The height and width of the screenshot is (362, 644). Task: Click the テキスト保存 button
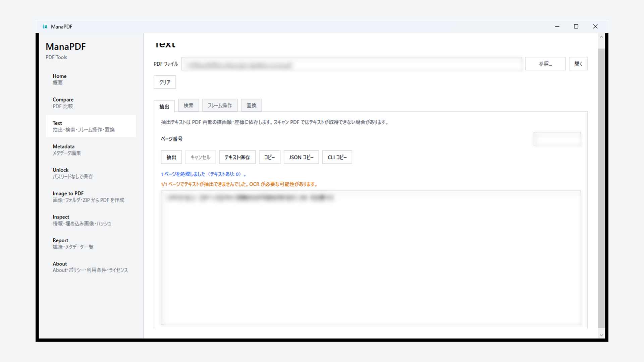pyautogui.click(x=237, y=157)
